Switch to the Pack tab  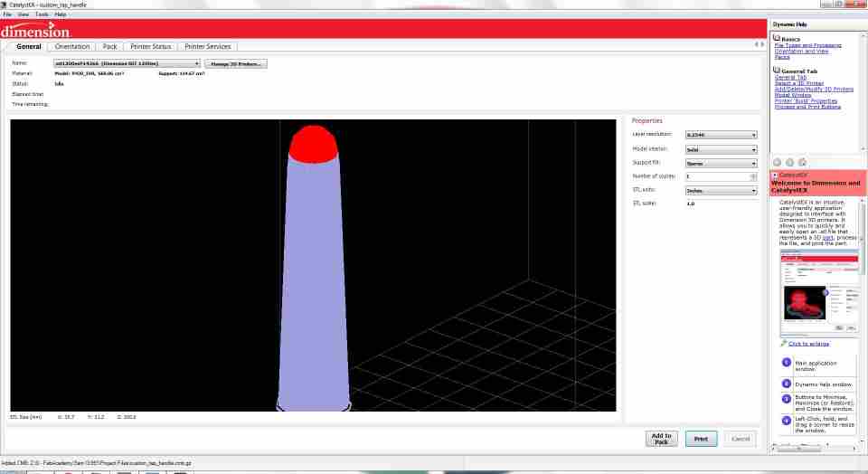pos(109,46)
